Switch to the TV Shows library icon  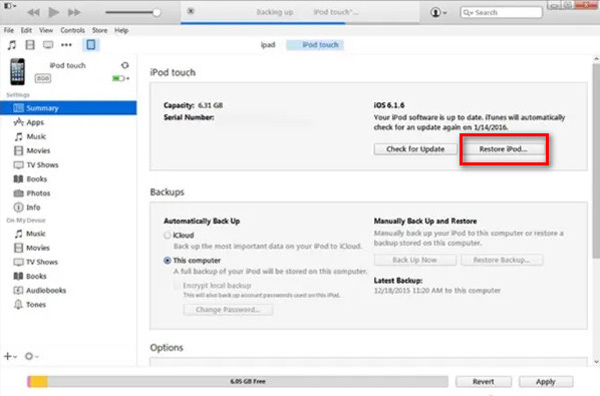click(48, 45)
